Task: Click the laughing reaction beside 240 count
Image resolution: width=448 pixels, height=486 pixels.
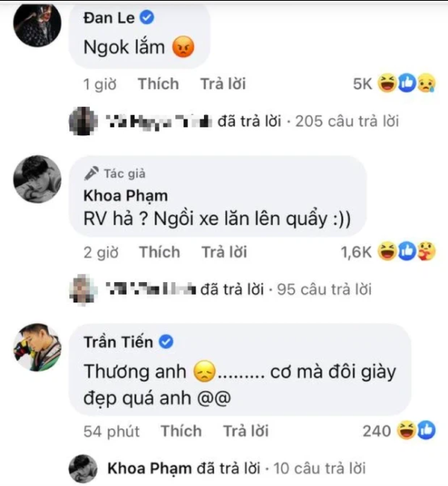Action: tap(407, 431)
